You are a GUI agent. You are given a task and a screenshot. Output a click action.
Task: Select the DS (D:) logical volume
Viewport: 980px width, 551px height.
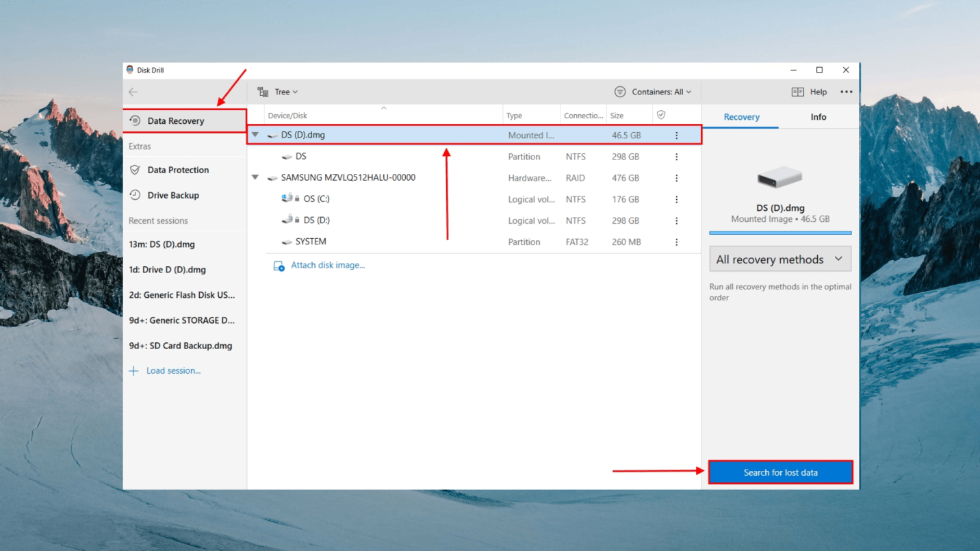(x=474, y=220)
